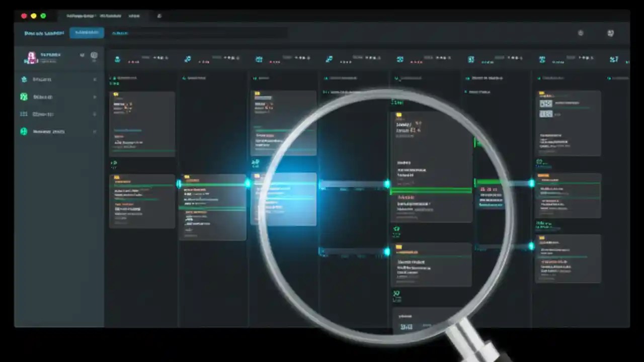Viewport: 644px width, 362px height.
Task: Select the green grid icon in the sidebar
Action: [24, 97]
